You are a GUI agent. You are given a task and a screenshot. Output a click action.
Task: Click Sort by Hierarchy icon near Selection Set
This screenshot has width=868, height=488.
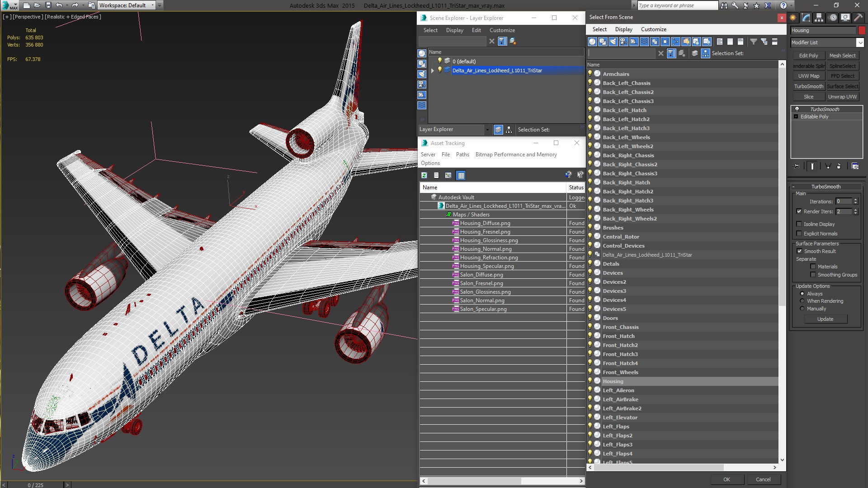pos(705,53)
